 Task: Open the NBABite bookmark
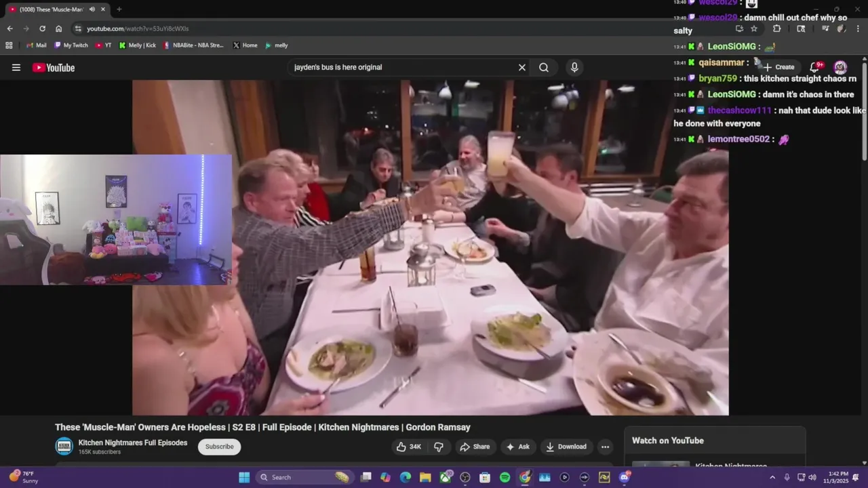[193, 45]
